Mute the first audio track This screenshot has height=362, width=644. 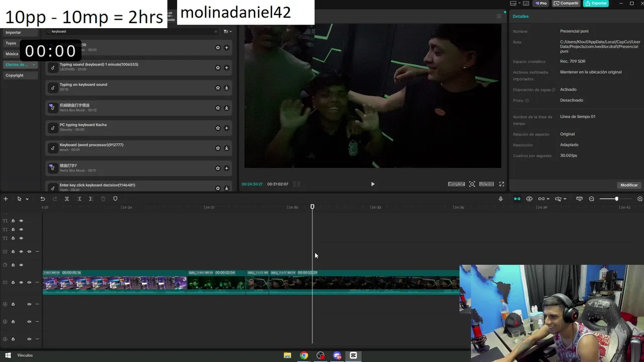(x=29, y=304)
